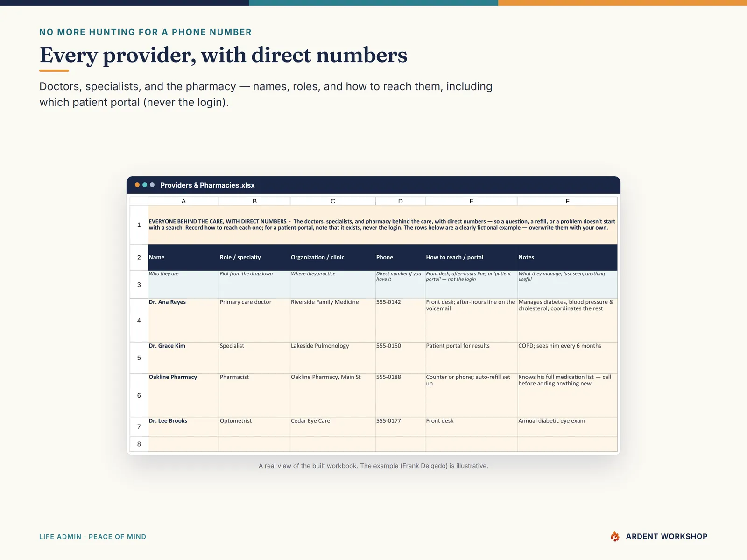Select column F header
The image size is (747, 560).
(x=567, y=201)
